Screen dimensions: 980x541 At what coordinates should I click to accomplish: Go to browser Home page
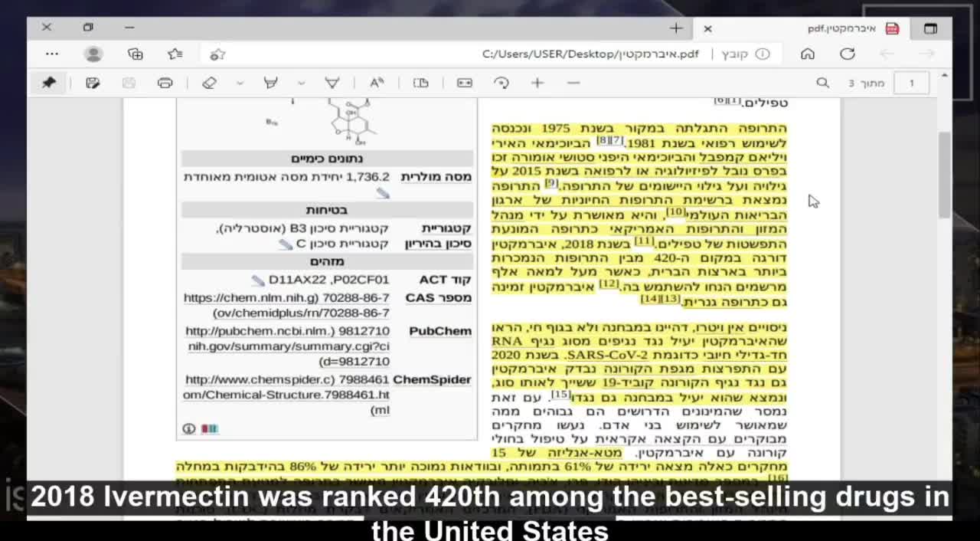(x=807, y=54)
